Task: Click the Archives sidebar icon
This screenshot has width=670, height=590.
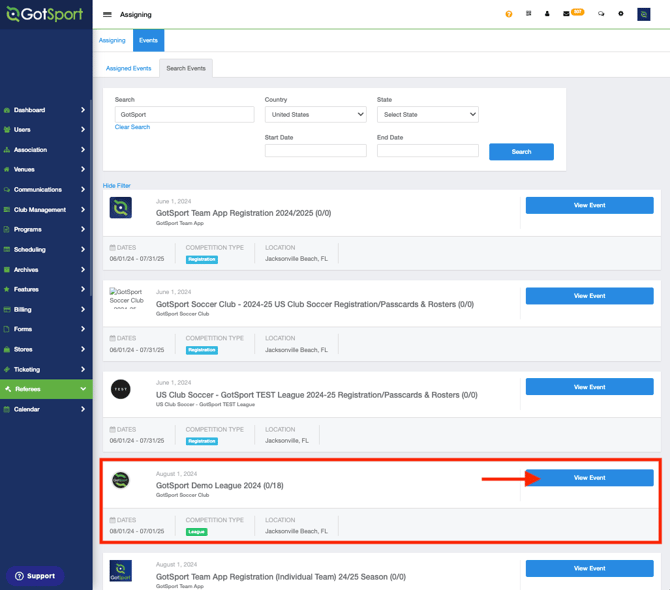Action: 7,270
